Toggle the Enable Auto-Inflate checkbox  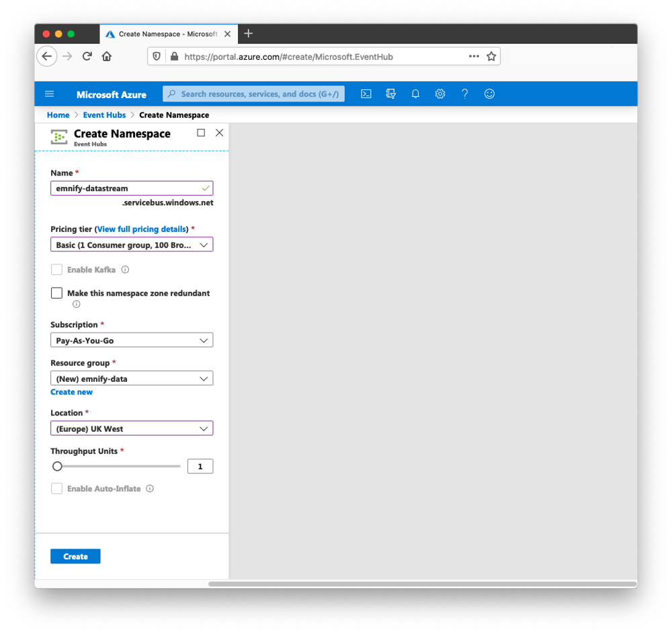point(56,489)
